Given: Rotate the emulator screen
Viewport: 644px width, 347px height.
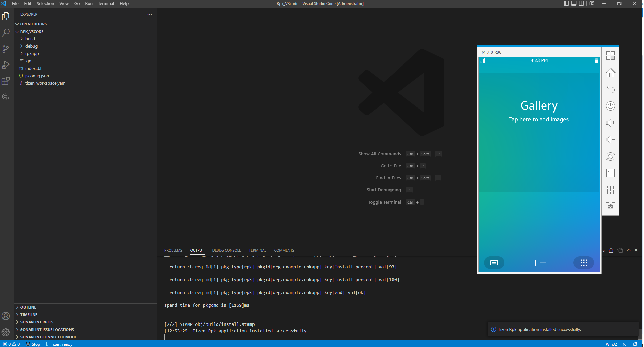Looking at the screenshot, I should point(610,156).
